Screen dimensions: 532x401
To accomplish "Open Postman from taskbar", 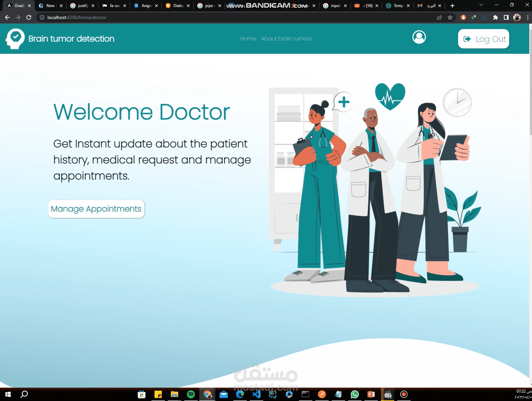I will pyautogui.click(x=322, y=394).
